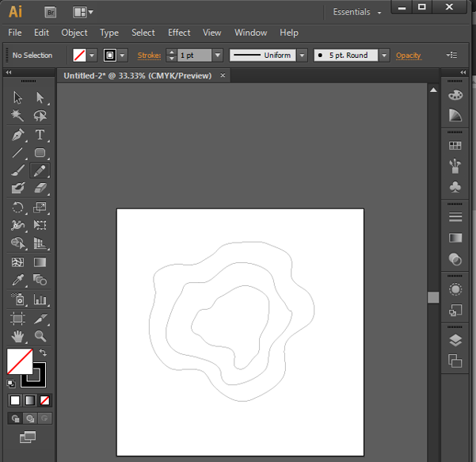Click the Opacity link
Viewport: 476px width, 462px height.
click(x=409, y=55)
